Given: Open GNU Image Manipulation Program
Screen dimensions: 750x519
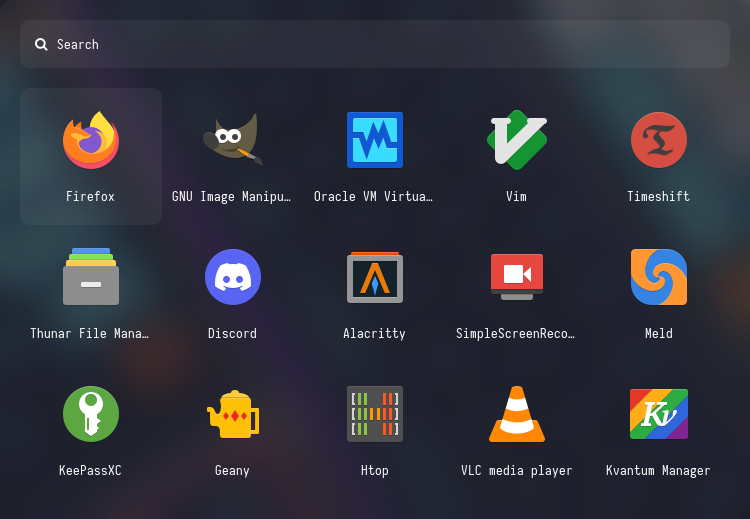Looking at the screenshot, I should click(232, 141).
